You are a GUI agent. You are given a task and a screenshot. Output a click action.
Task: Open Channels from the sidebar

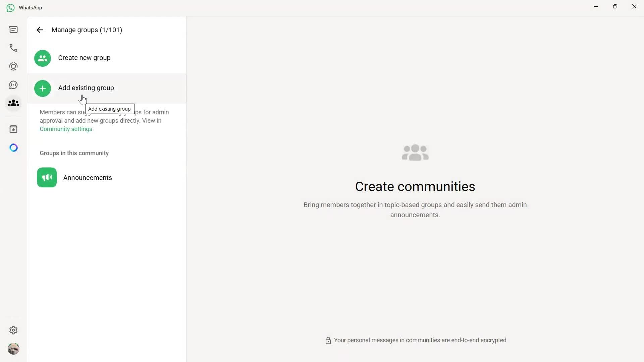coord(13,85)
